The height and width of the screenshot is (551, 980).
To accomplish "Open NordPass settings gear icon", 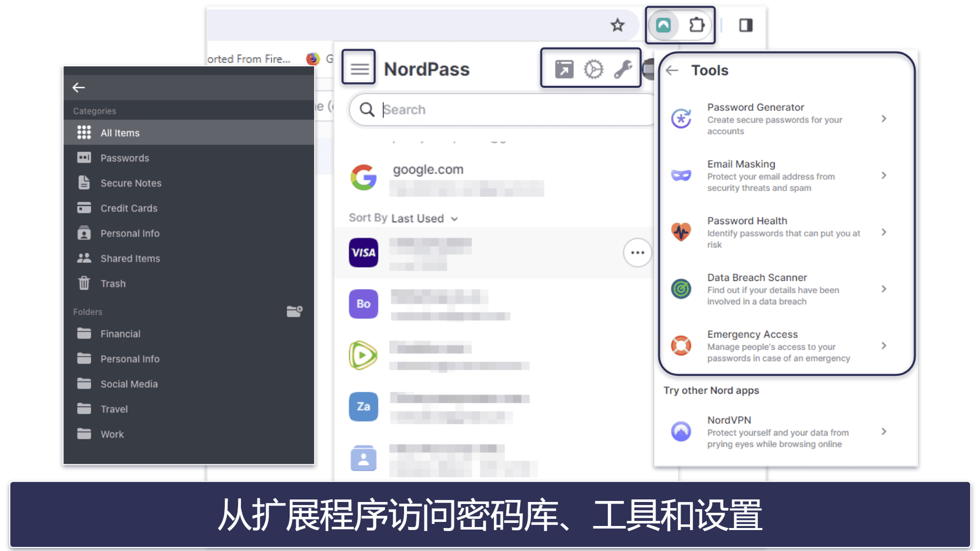I will point(593,69).
